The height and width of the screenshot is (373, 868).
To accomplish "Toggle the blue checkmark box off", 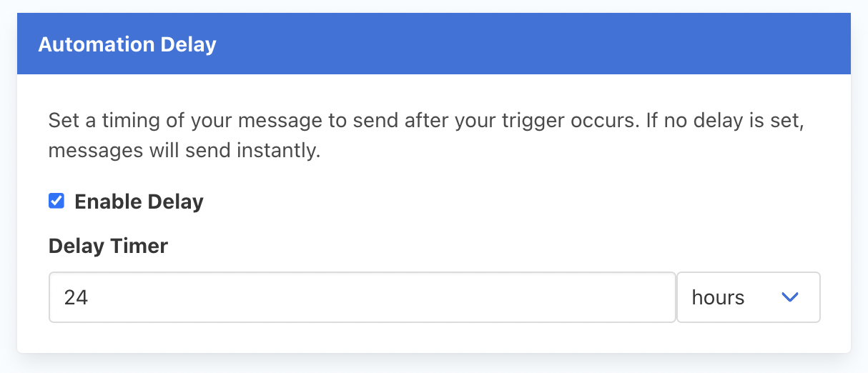I will tap(56, 202).
